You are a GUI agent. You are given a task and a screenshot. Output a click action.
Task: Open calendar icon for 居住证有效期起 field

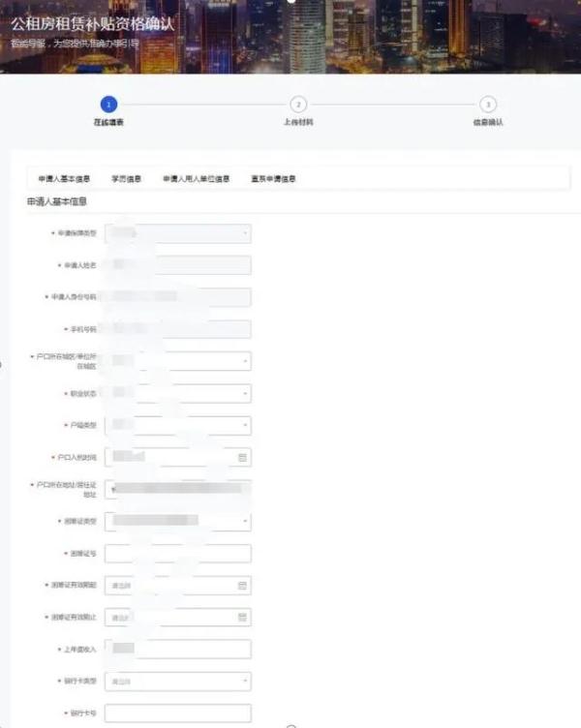point(243,586)
